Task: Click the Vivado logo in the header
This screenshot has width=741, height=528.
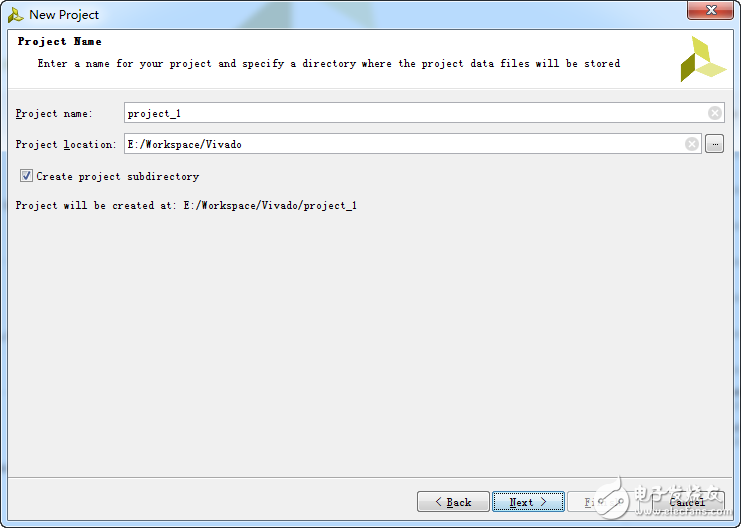Action: (703, 59)
